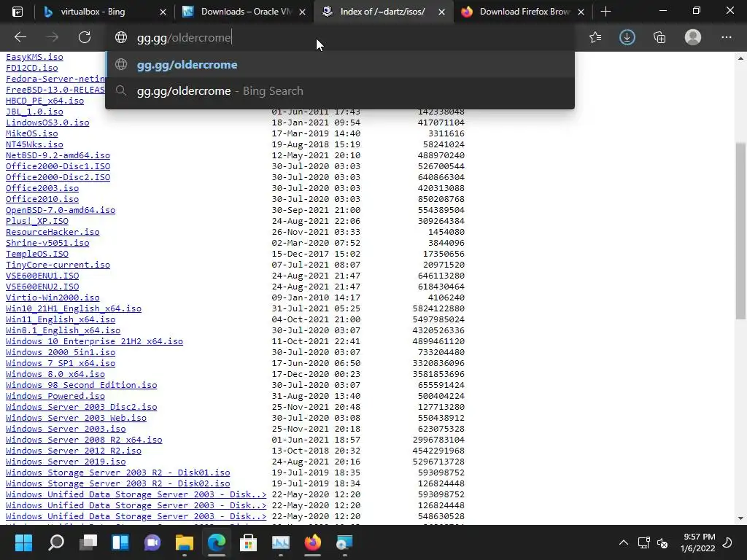This screenshot has width=747, height=560.
Task: Open Microsoft Store from taskbar
Action: 249,542
